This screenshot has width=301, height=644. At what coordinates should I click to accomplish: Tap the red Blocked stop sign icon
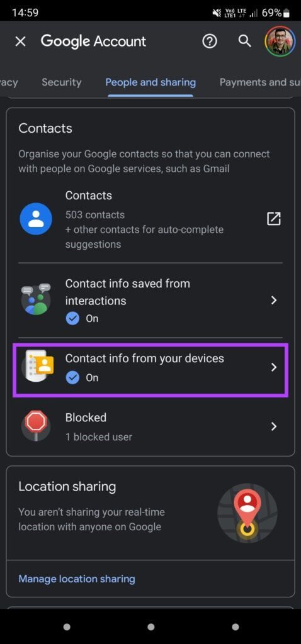coord(36,426)
